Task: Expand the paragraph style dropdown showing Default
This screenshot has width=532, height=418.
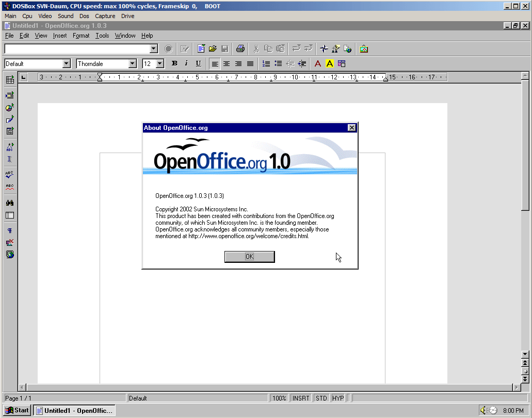Action: click(x=67, y=64)
